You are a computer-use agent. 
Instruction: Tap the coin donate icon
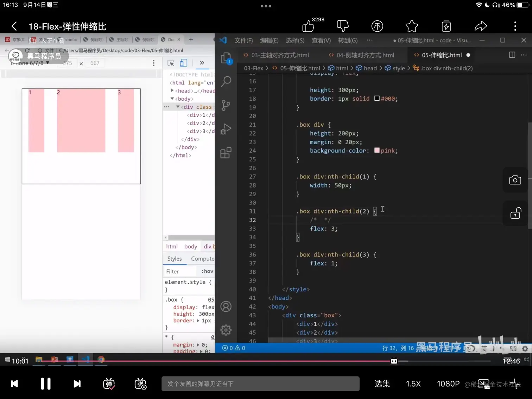377,26
